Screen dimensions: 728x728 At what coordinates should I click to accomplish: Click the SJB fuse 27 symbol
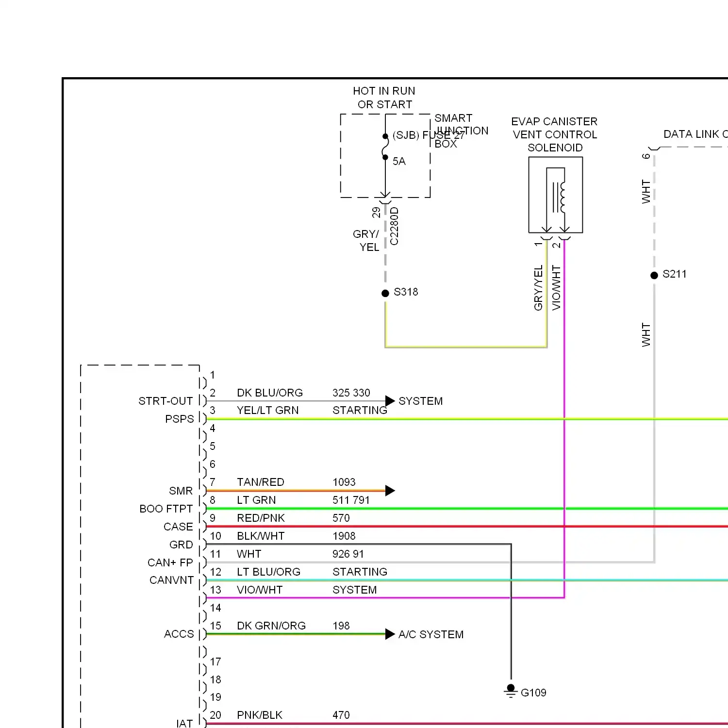tap(385, 147)
